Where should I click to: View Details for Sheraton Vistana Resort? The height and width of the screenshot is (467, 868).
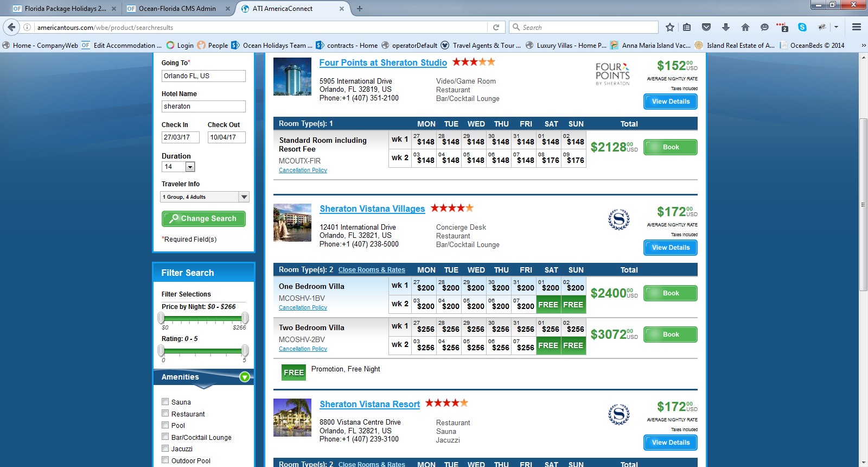(x=671, y=443)
